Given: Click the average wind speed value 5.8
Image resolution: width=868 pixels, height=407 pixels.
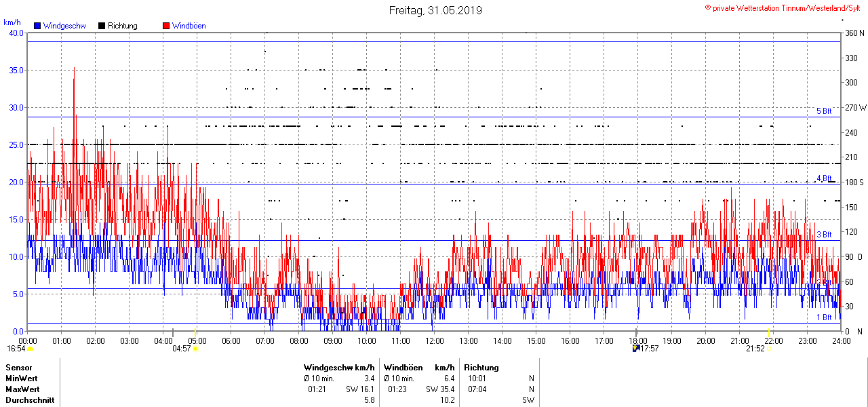Looking at the screenshot, I should 369,400.
